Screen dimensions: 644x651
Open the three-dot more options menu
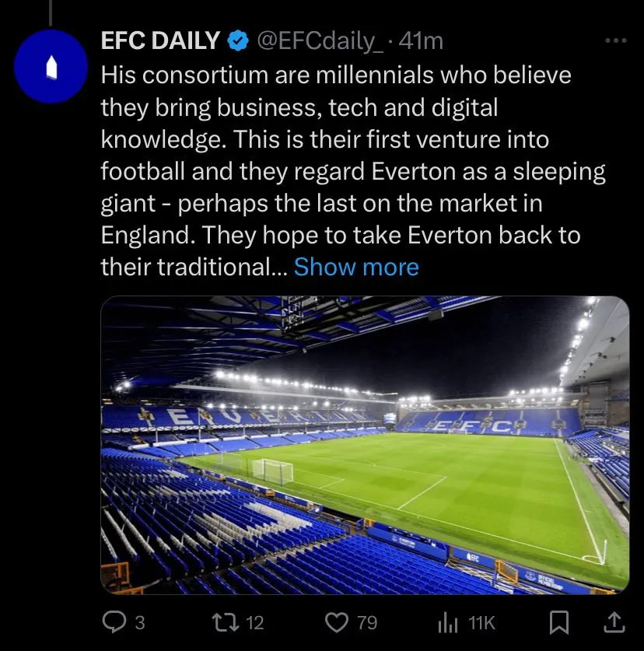coord(614,41)
